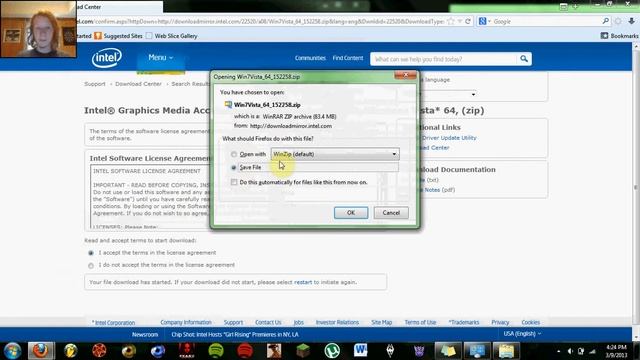Image resolution: width=640 pixels, height=360 pixels.
Task: Click the Intel logo
Action: (x=107, y=58)
